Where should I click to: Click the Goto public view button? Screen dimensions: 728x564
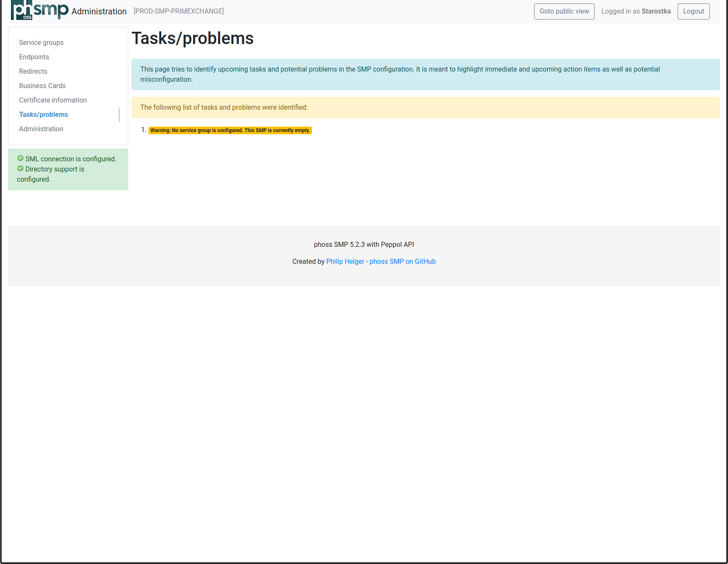click(x=564, y=11)
